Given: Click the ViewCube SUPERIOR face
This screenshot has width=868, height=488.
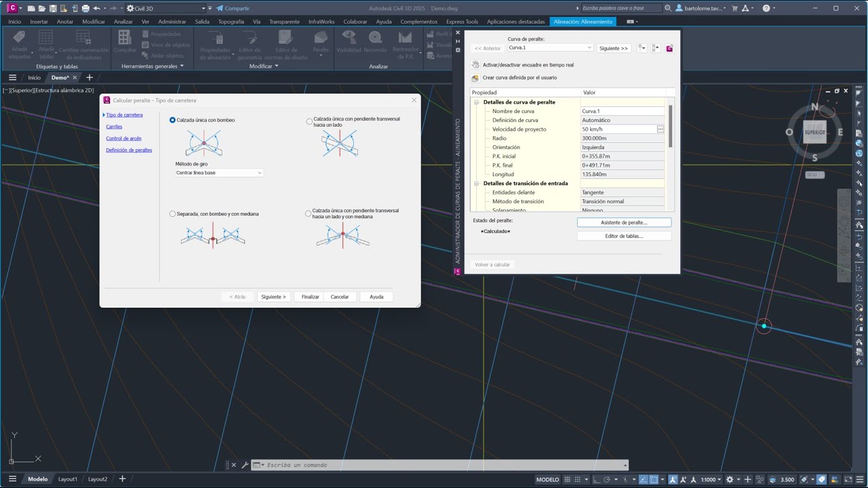Looking at the screenshot, I should coord(814,132).
